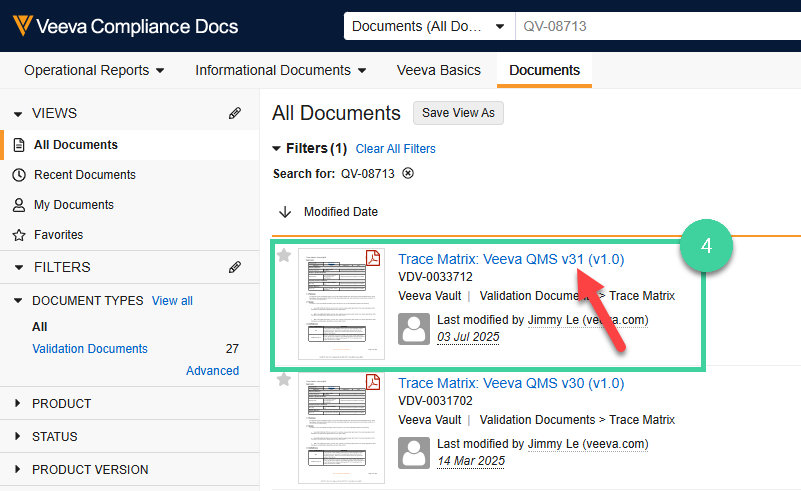Screen dimensions: 801x491
Task: Favorite the Trace Matrix QMS v31 document
Action: pyautogui.click(x=284, y=254)
